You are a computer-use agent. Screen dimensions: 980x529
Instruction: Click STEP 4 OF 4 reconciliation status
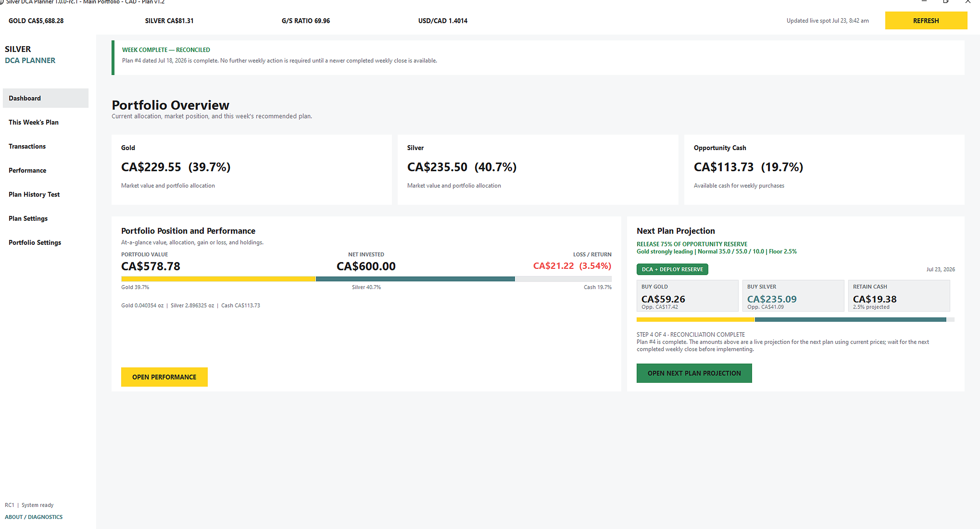[691, 334]
